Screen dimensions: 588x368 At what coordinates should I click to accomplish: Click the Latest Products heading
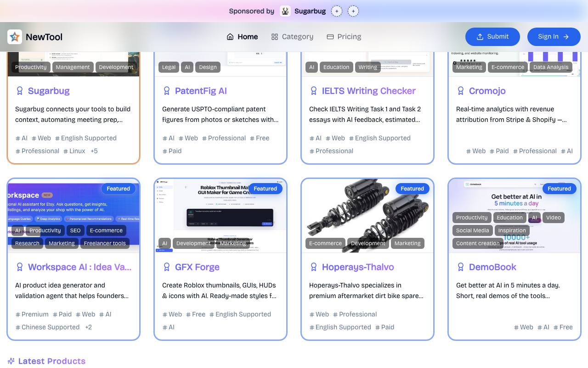click(x=52, y=361)
